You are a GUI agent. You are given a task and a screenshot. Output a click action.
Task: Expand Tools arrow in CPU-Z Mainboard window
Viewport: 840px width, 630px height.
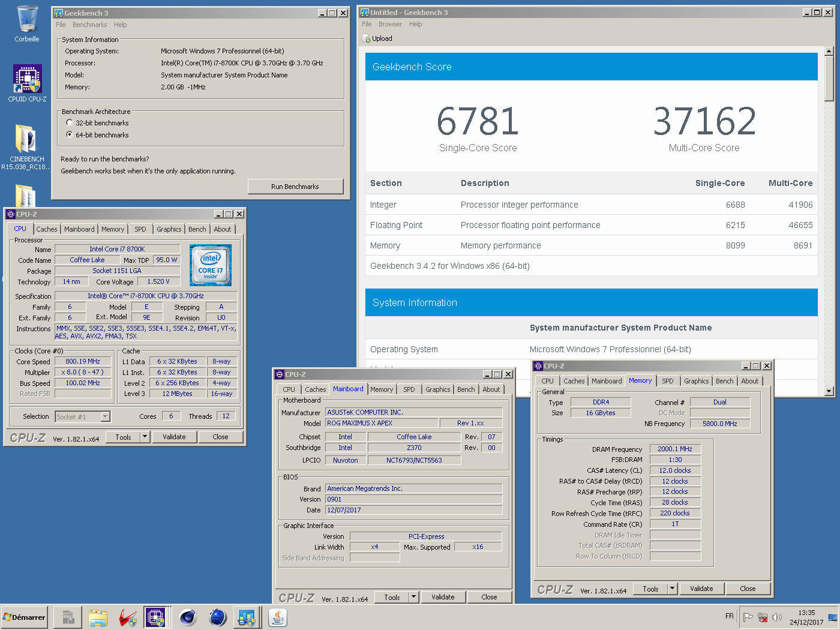[x=414, y=597]
